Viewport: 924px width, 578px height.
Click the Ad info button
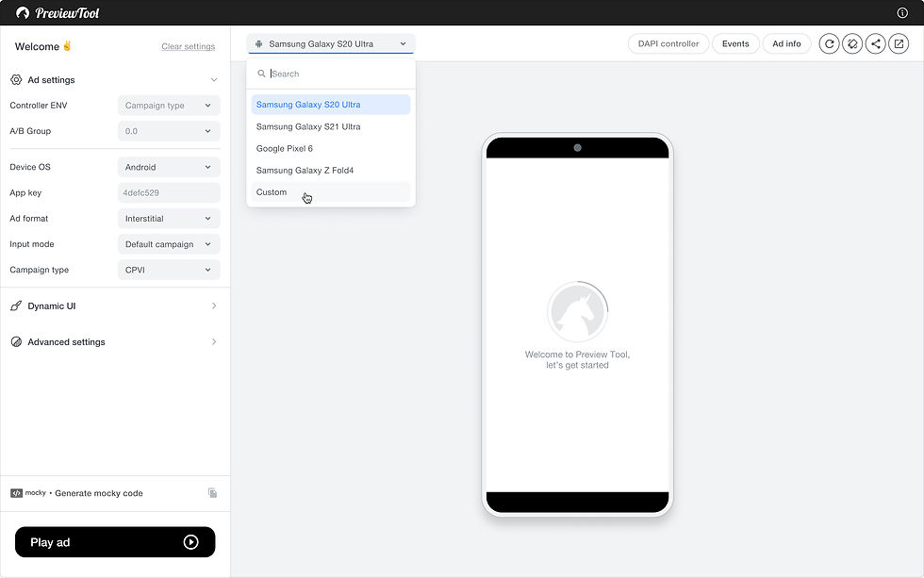(786, 43)
